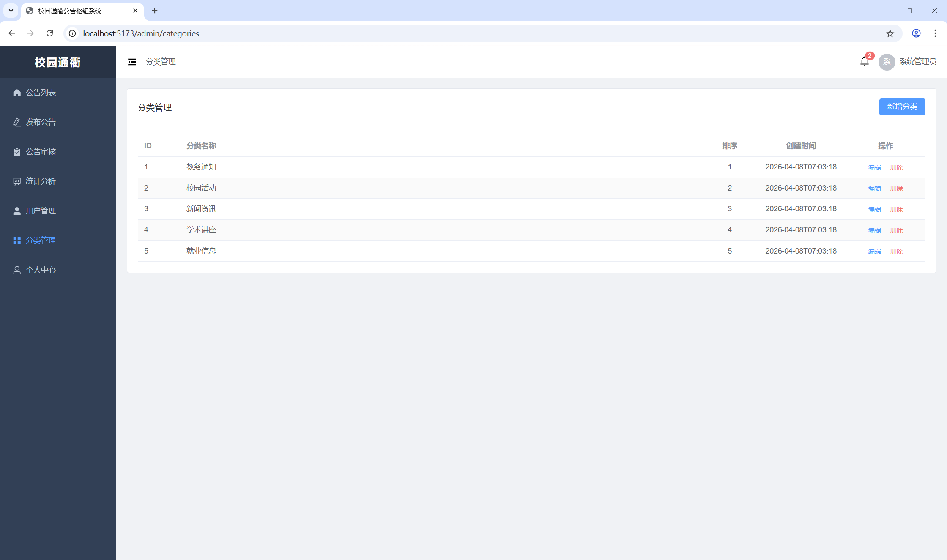The width and height of the screenshot is (947, 560).
Task: Open the 个人中心 menu item
Action: coord(41,270)
